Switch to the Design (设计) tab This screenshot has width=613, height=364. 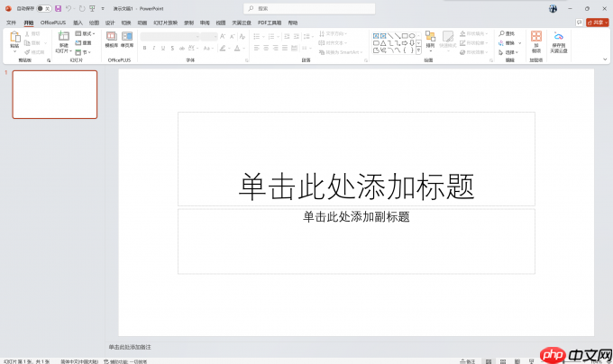point(110,23)
